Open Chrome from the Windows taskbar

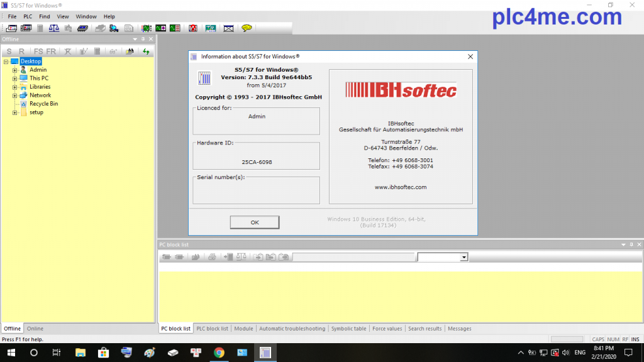[219, 353]
